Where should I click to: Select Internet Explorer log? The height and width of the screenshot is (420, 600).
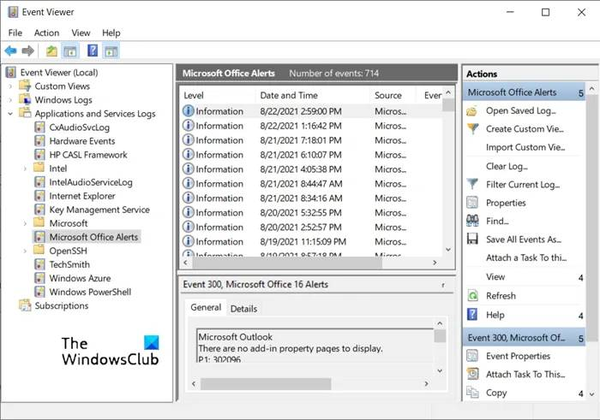82,196
